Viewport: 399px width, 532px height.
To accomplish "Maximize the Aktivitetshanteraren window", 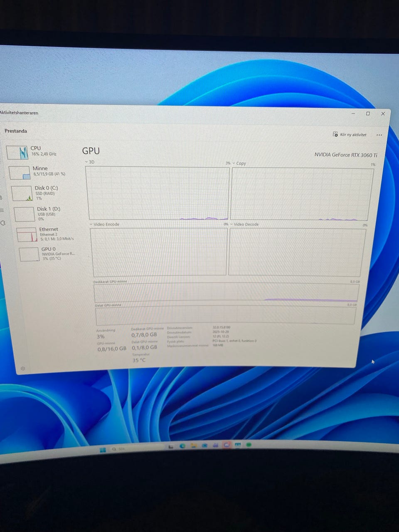I will 368,113.
